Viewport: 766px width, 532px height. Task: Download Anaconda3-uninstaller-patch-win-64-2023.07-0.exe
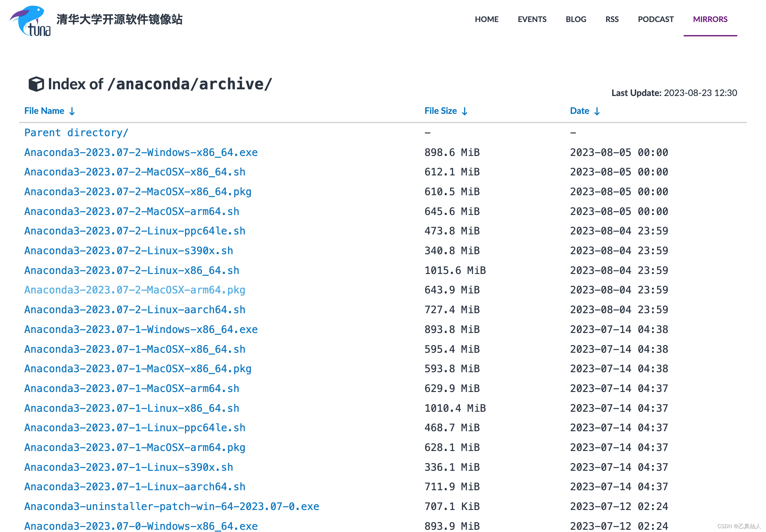[x=172, y=506]
